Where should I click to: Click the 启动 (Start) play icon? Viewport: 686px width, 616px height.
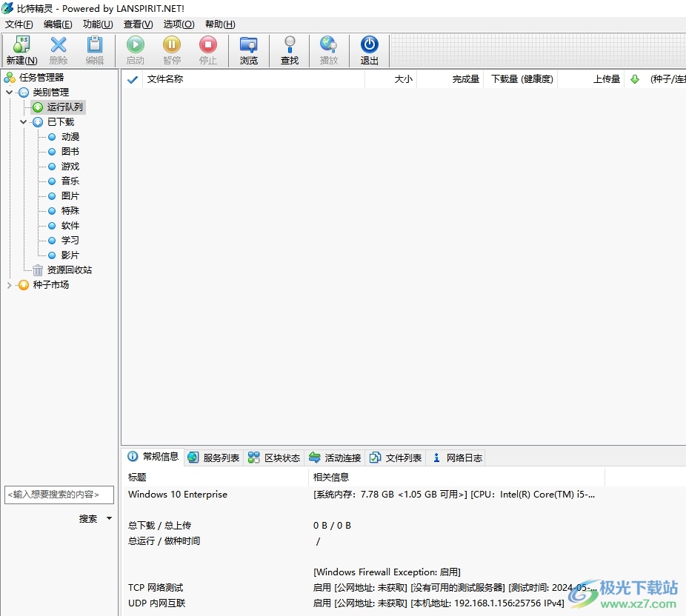[135, 46]
